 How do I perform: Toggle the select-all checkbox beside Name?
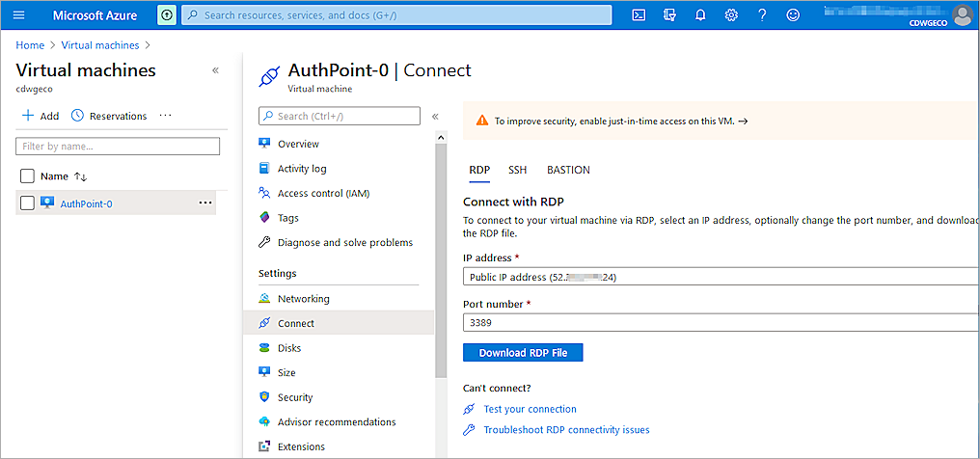click(27, 176)
